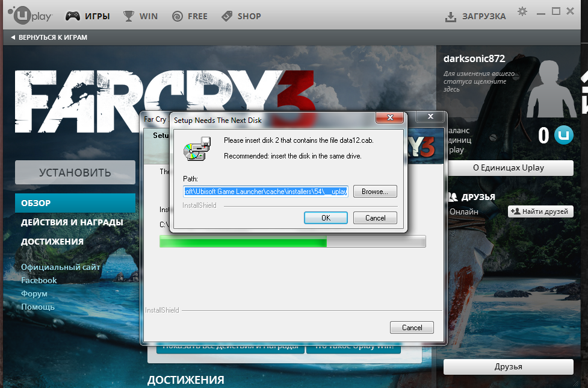Close the Far Cry installer window
The width and height of the screenshot is (588, 388).
pos(430,117)
